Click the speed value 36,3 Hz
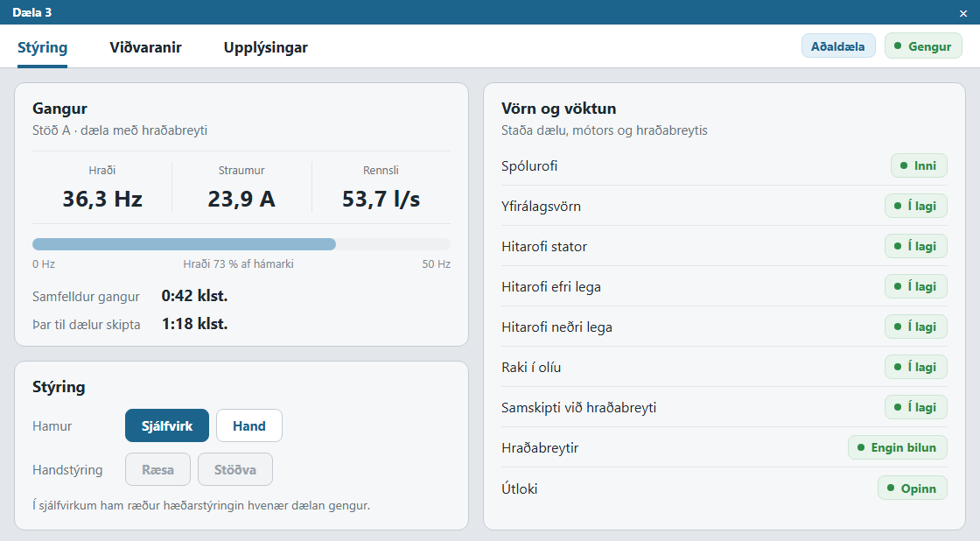This screenshot has width=980, height=541. (x=102, y=199)
